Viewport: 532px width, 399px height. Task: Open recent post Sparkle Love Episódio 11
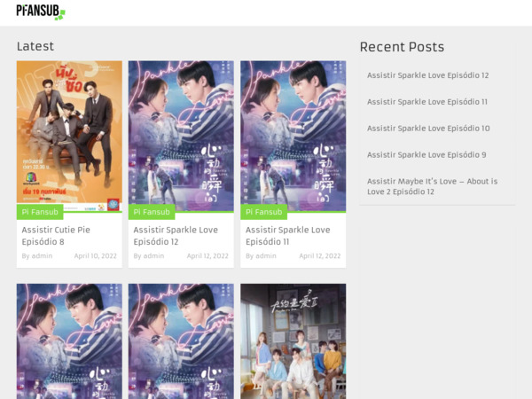427,102
